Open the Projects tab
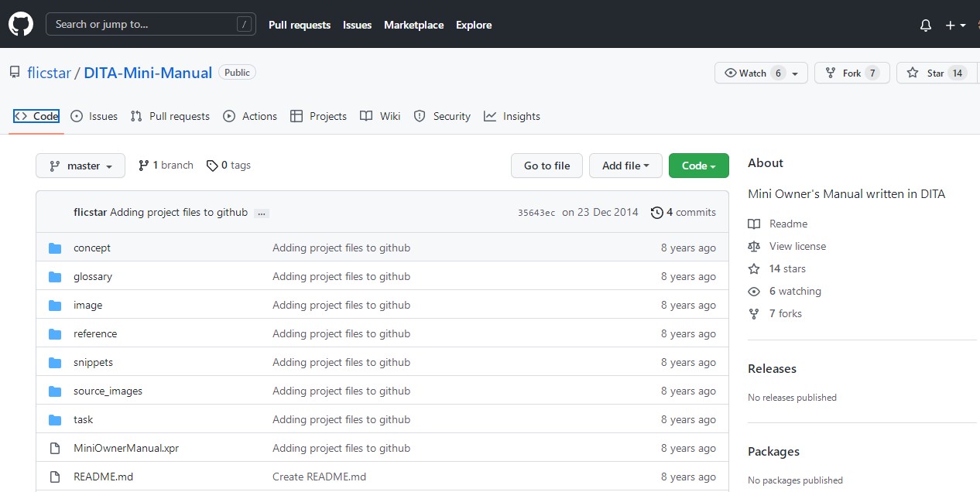Image resolution: width=980 pixels, height=492 pixels. [x=318, y=116]
